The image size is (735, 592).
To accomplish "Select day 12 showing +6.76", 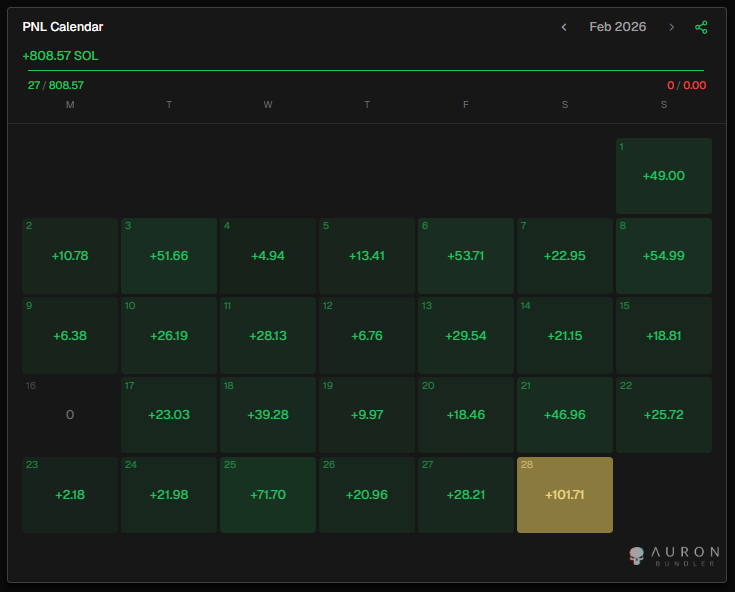I will [367, 336].
